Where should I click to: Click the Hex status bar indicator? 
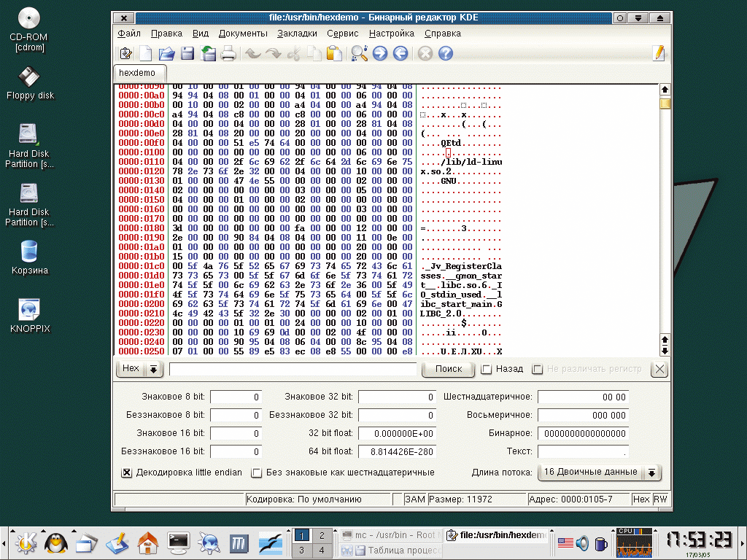coord(640,499)
